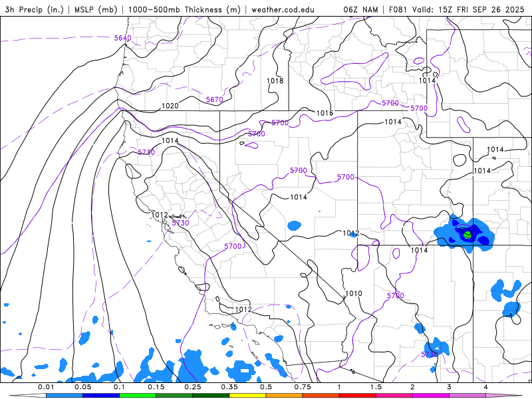Click the 1020 isobar label
Screen dimensions: 532x399
coord(170,106)
